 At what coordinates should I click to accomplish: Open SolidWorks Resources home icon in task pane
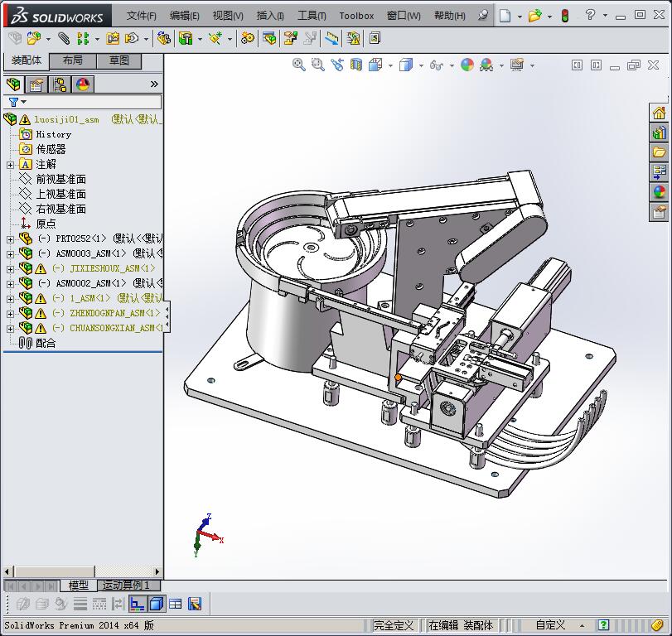tap(659, 113)
